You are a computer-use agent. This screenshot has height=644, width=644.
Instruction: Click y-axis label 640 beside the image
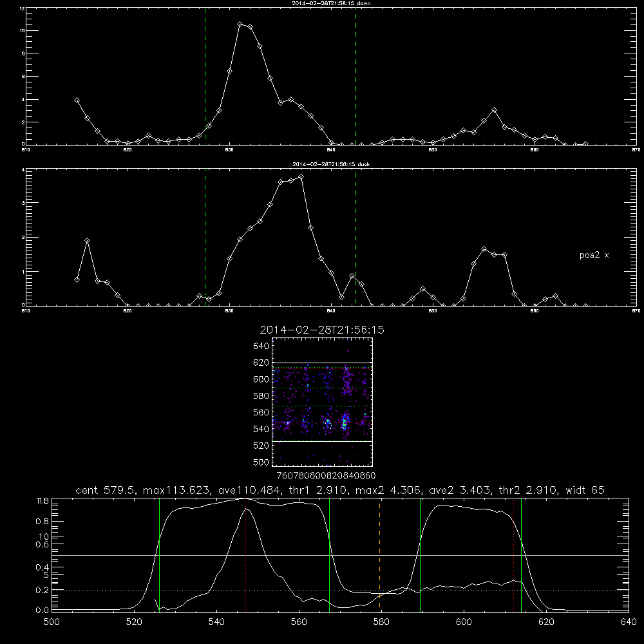(x=261, y=346)
